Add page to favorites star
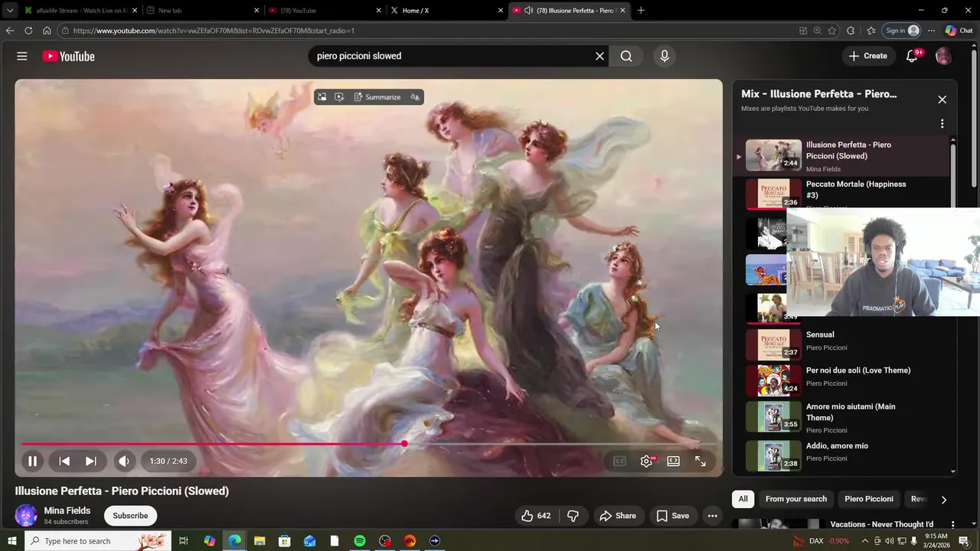980x551 pixels. click(x=832, y=31)
